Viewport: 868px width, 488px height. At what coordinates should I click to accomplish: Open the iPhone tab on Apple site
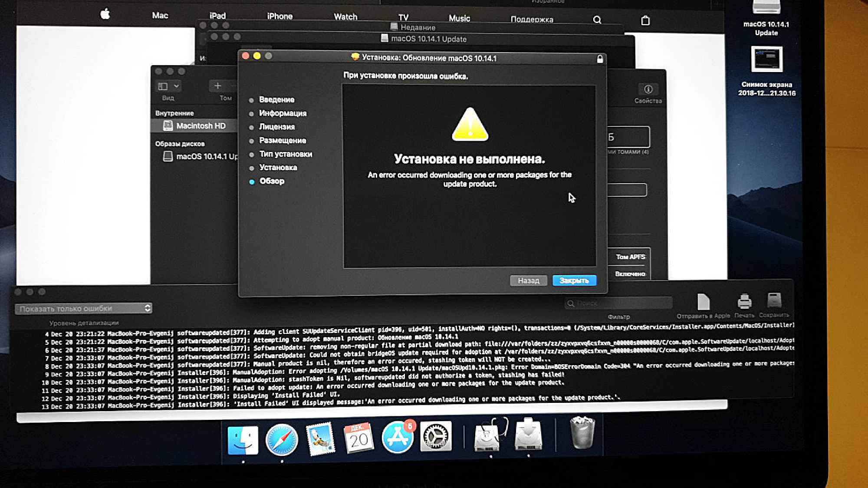[x=279, y=16]
